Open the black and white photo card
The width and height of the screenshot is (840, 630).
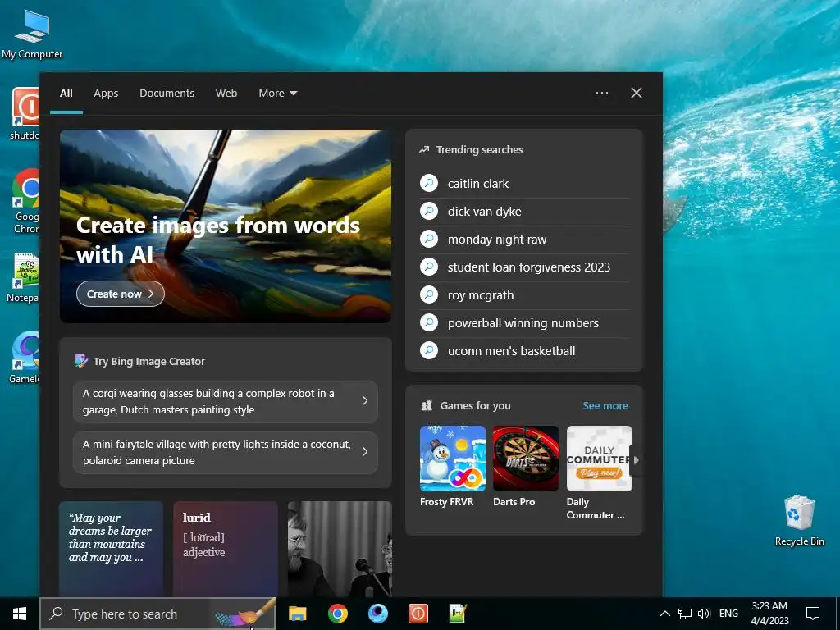[340, 549]
